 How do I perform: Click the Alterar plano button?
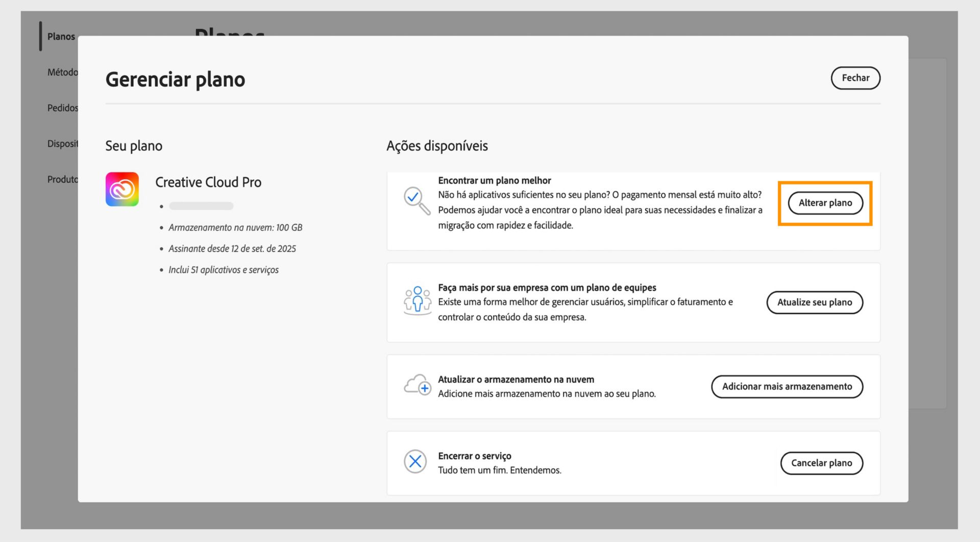click(x=825, y=203)
